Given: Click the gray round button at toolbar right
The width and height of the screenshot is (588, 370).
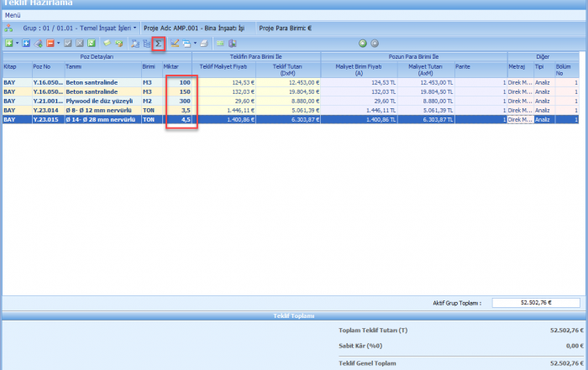Looking at the screenshot, I should (x=374, y=43).
